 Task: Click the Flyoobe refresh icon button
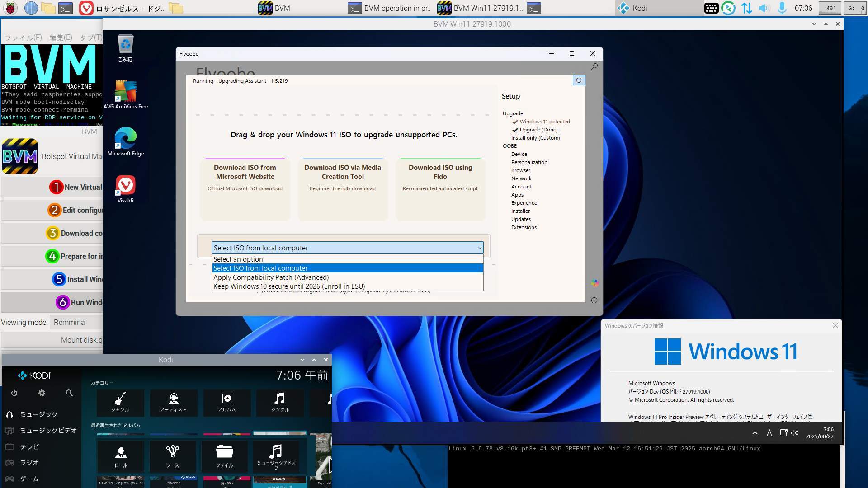coord(579,80)
